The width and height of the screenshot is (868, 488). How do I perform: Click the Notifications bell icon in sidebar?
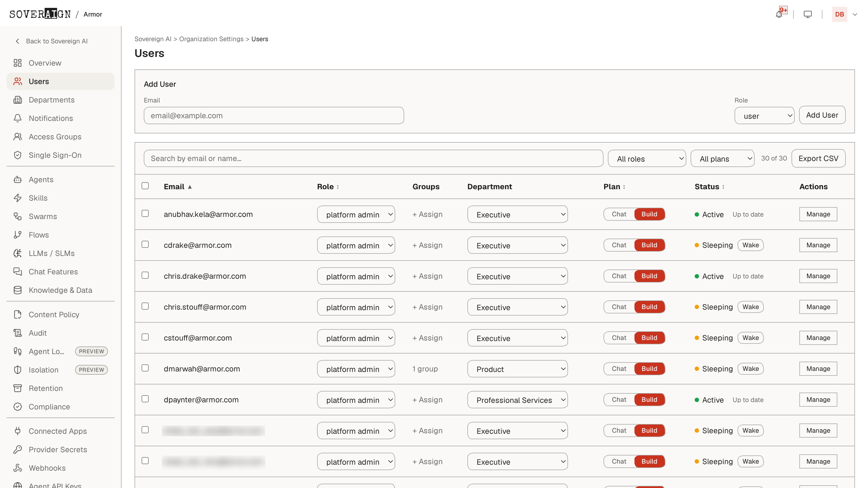[x=18, y=118]
